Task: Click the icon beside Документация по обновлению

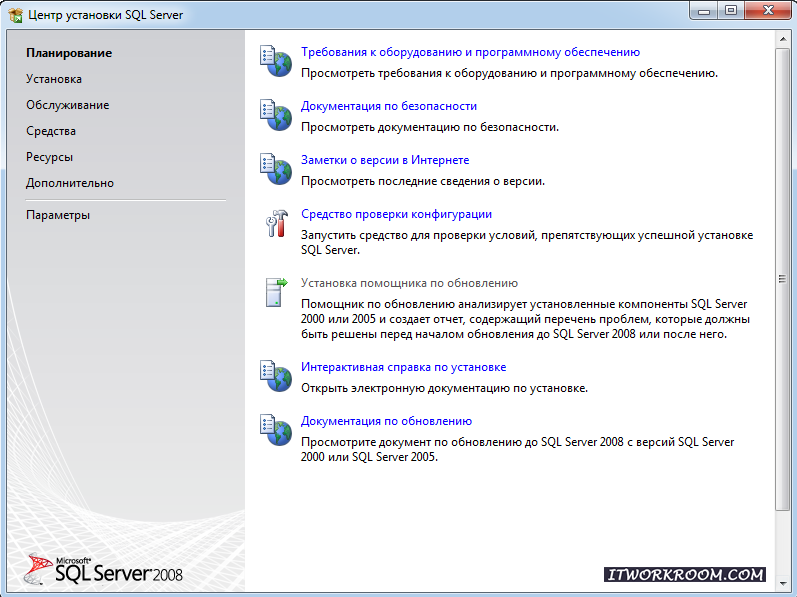Action: (276, 430)
